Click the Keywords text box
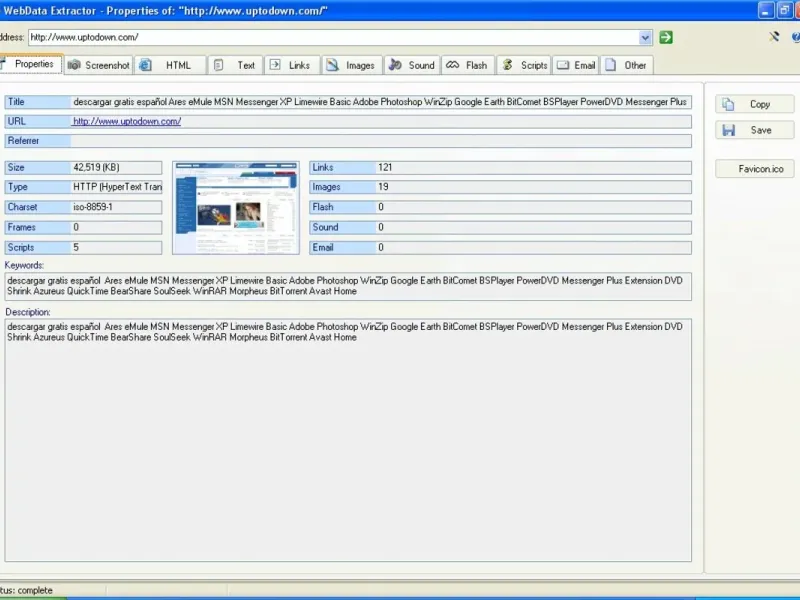Image resolution: width=800 pixels, height=600 pixels. [x=348, y=286]
